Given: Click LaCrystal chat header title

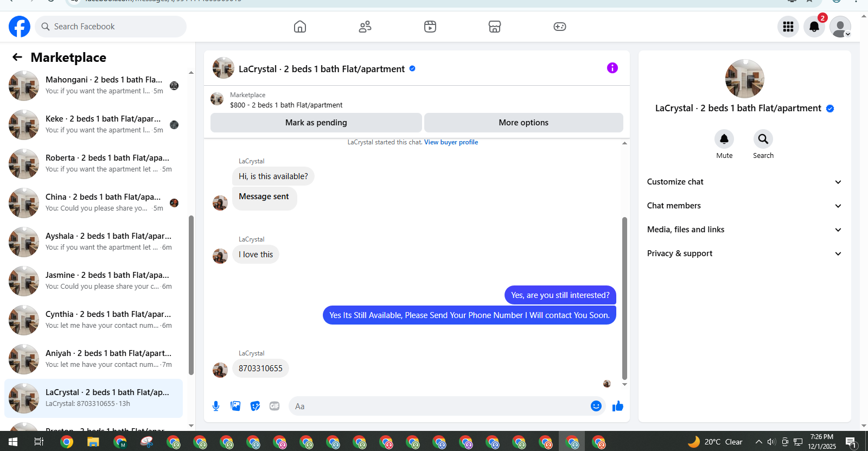Looking at the screenshot, I should tap(322, 69).
